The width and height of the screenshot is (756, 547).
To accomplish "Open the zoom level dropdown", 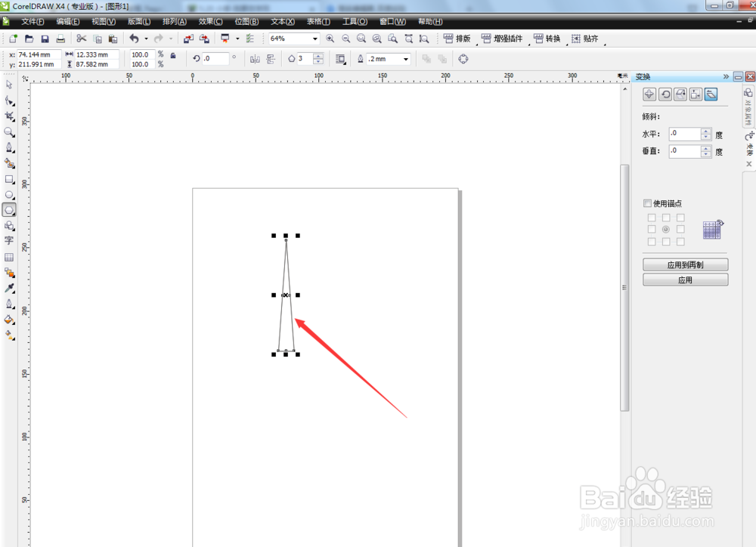I will click(x=314, y=39).
